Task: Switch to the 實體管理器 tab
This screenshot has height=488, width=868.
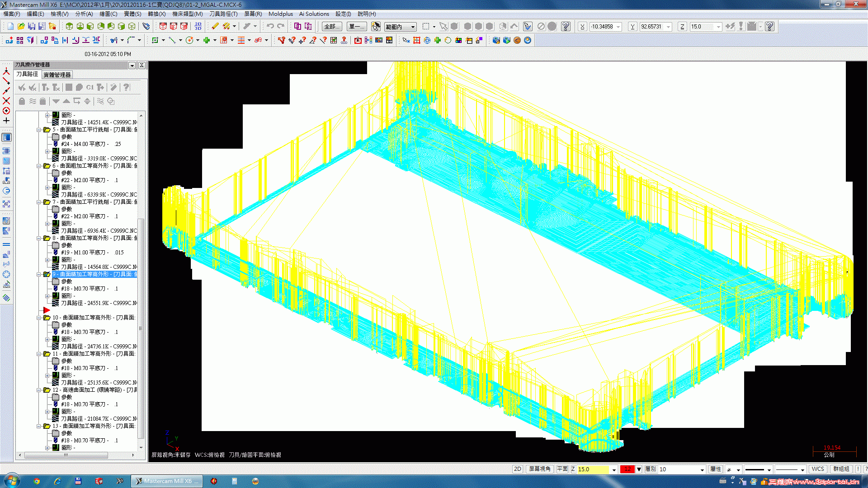Action: [x=57, y=75]
